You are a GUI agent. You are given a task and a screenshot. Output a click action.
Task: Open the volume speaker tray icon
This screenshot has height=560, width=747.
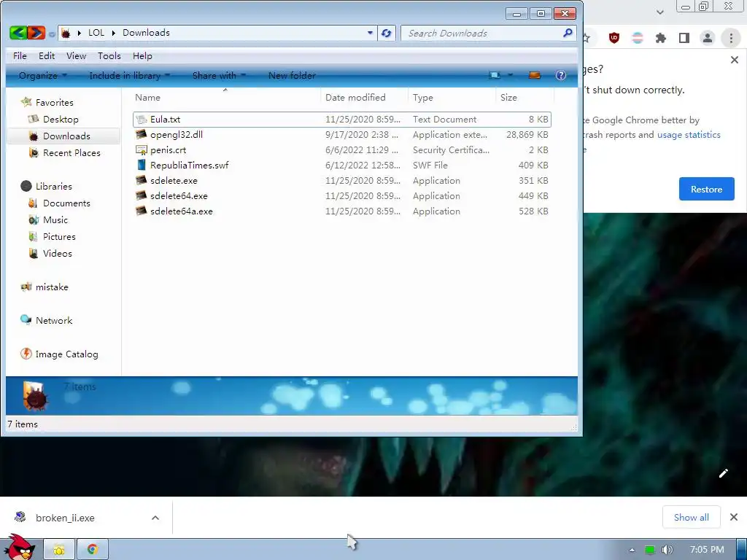coord(667,550)
